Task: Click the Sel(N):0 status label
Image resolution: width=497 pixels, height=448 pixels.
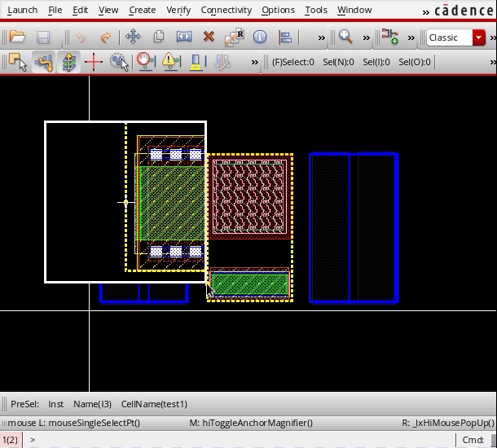Action: (338, 62)
